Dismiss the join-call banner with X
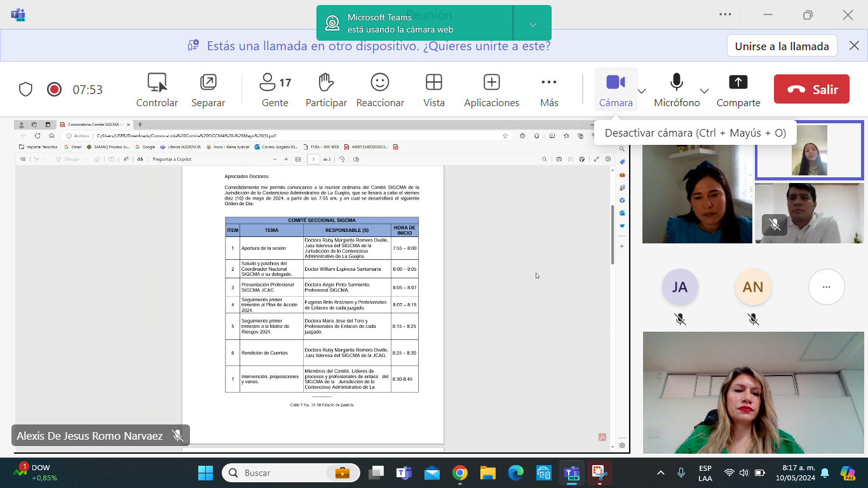Image resolution: width=868 pixels, height=488 pixels. pos(854,46)
